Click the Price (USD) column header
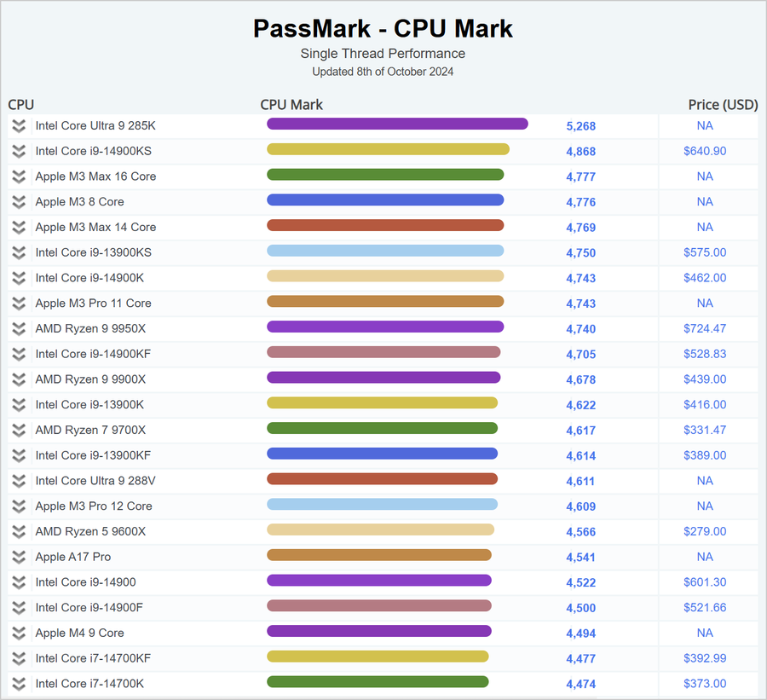The image size is (767, 700). (x=723, y=105)
